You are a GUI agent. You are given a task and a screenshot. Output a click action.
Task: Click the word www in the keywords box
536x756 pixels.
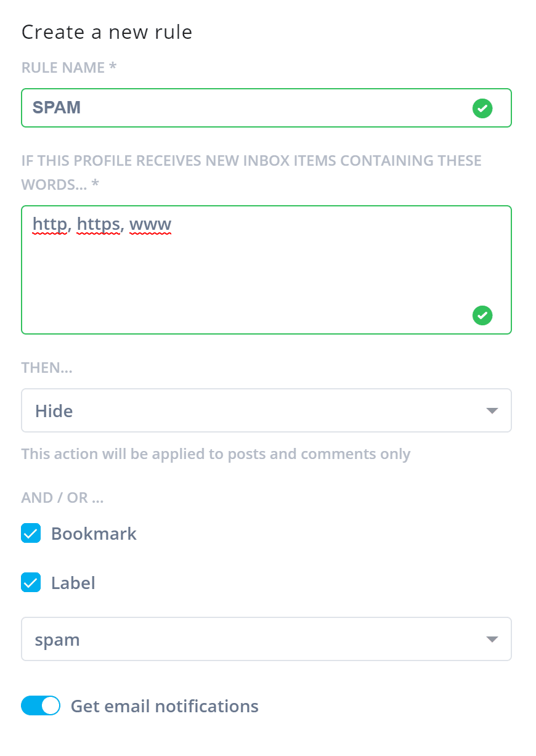pos(150,225)
